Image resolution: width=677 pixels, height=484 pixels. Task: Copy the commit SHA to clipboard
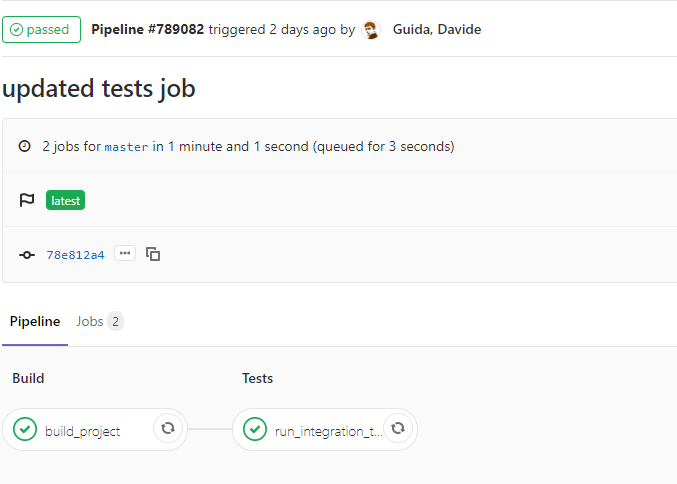[153, 254]
